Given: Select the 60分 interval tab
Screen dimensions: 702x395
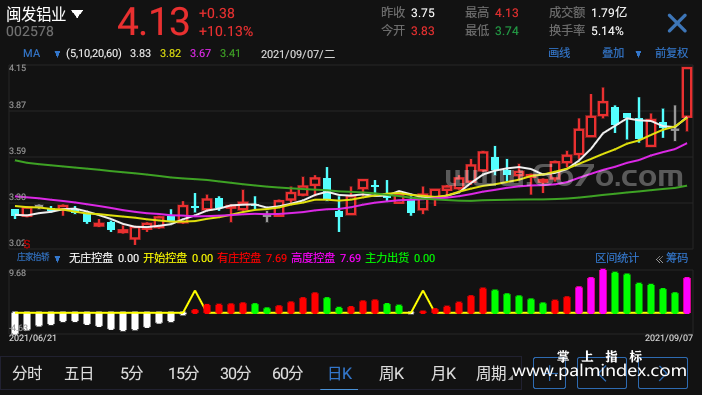Looking at the screenshot, I should [287, 373].
